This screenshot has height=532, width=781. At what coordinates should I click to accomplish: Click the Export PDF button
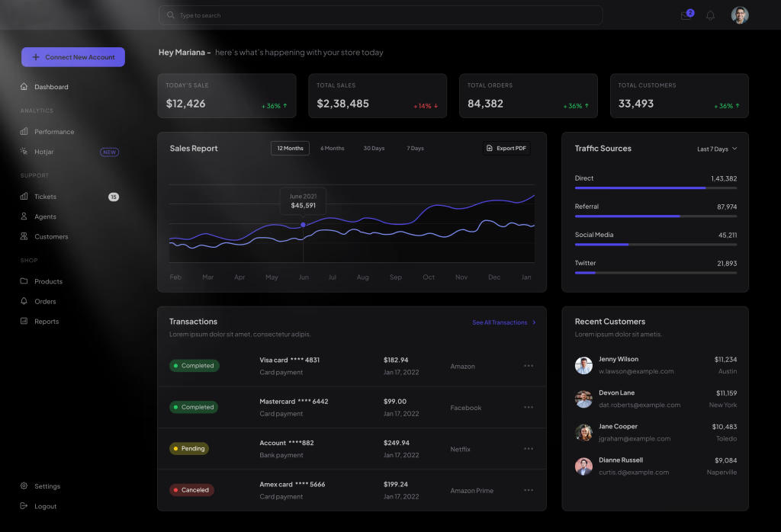(x=506, y=148)
